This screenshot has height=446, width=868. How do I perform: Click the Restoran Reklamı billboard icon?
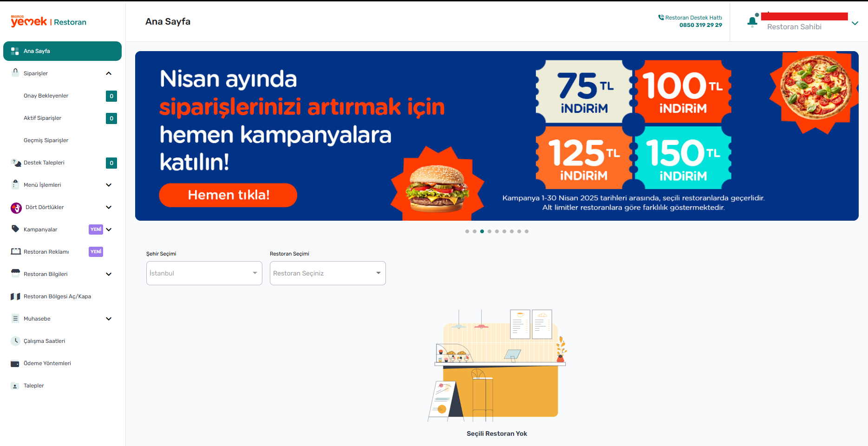[x=16, y=251]
